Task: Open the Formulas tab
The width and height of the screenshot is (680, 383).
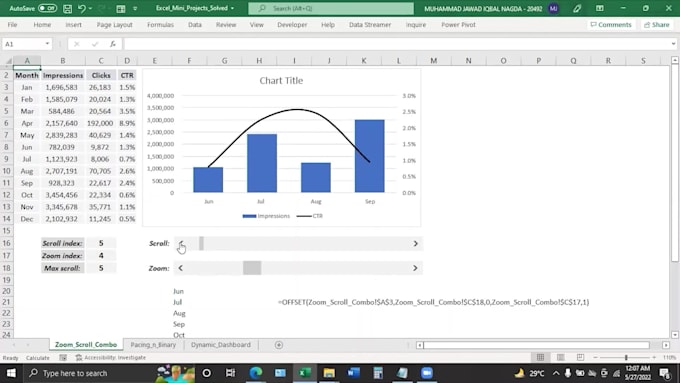Action: (160, 25)
